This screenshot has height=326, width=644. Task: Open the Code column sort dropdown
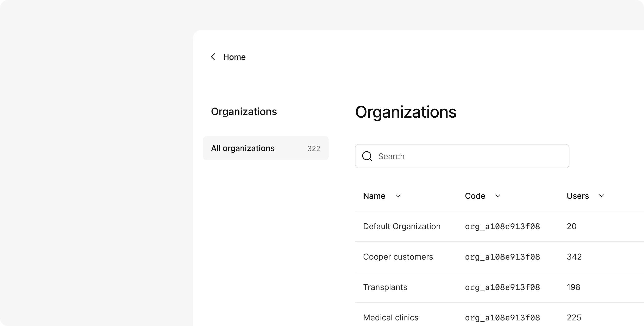click(x=498, y=196)
